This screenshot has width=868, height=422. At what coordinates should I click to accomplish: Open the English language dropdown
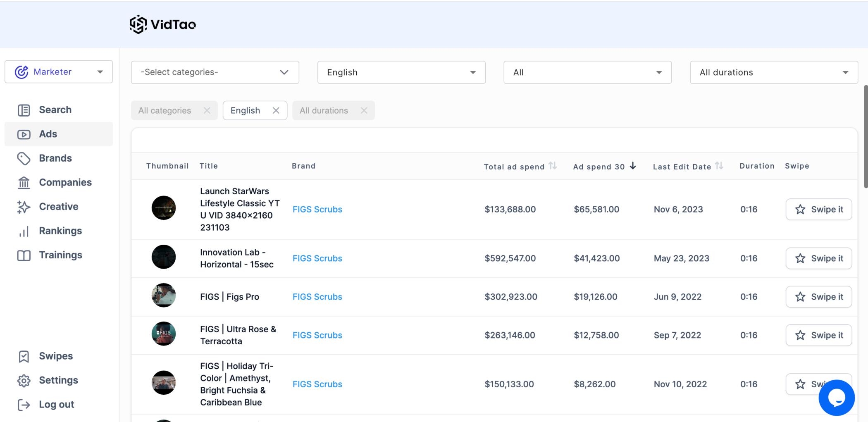[x=401, y=72]
